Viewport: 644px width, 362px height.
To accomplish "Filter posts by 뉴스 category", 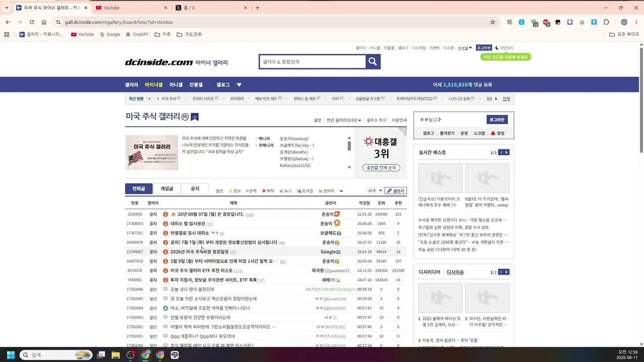I will pyautogui.click(x=286, y=191).
